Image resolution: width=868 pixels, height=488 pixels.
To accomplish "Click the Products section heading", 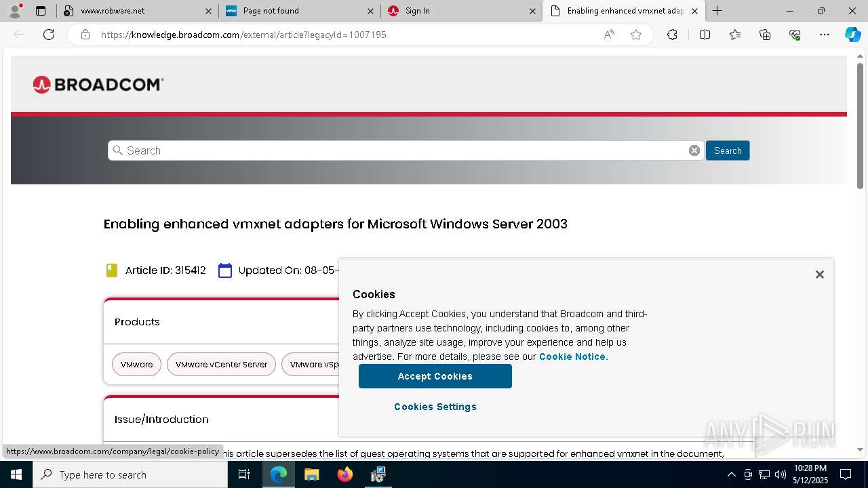I will (137, 322).
